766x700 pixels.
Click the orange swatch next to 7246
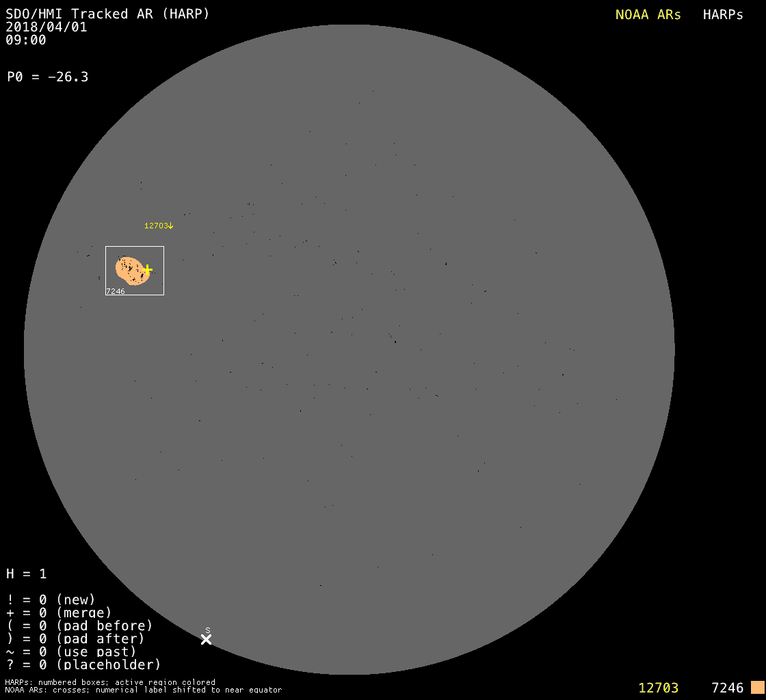757,688
